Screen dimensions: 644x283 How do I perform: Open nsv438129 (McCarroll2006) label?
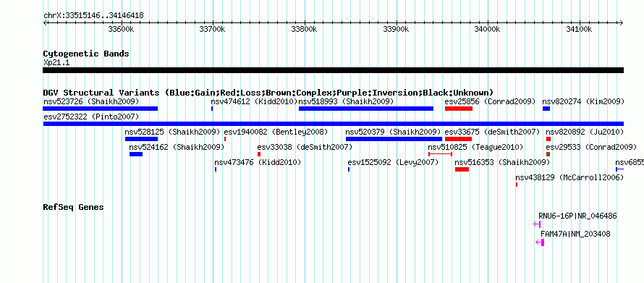[569, 177]
